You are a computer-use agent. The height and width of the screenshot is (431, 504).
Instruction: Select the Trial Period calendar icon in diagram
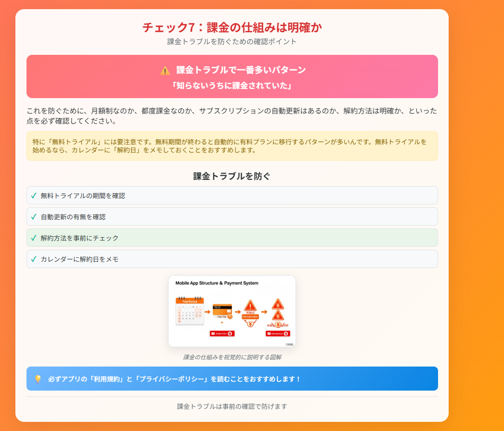click(190, 311)
